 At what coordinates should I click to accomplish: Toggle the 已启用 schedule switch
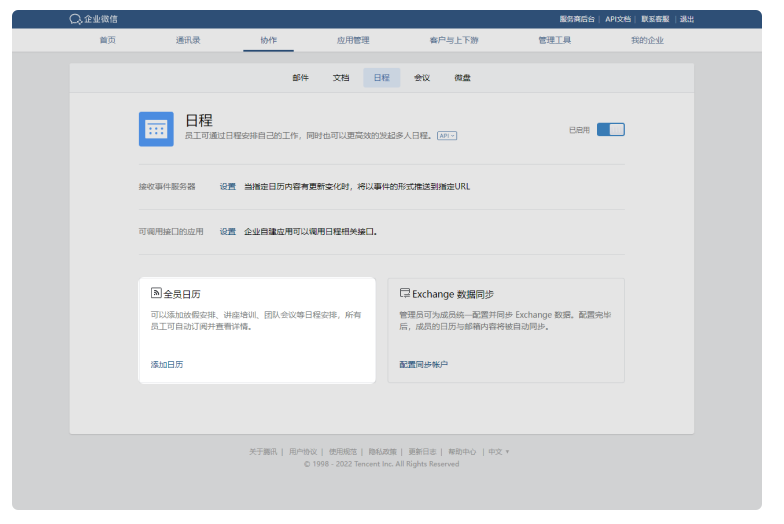[x=610, y=129]
